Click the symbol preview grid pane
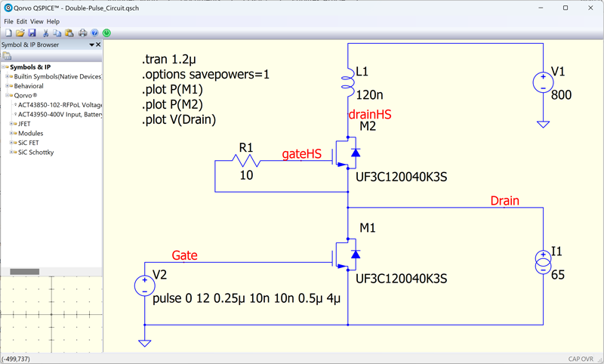The width and height of the screenshot is (604, 364). 51,314
